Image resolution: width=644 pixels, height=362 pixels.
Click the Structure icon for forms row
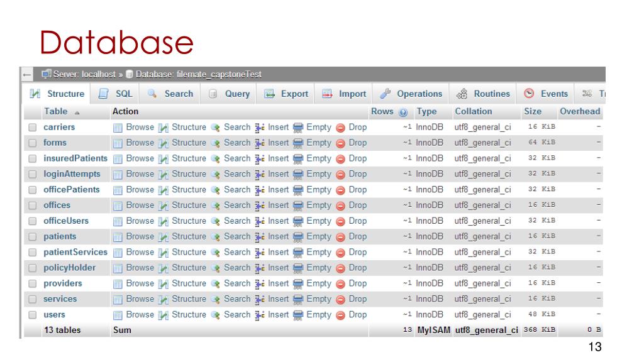(x=163, y=143)
